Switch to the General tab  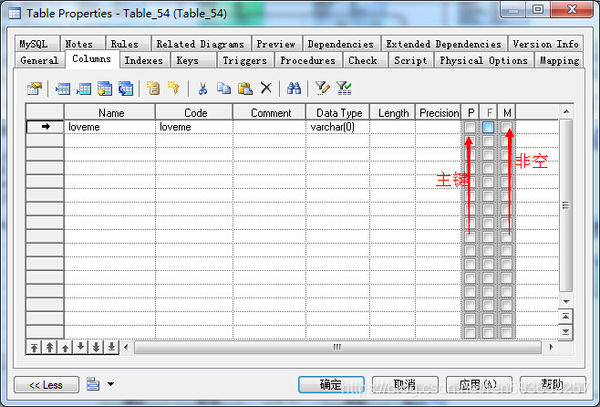coord(40,60)
